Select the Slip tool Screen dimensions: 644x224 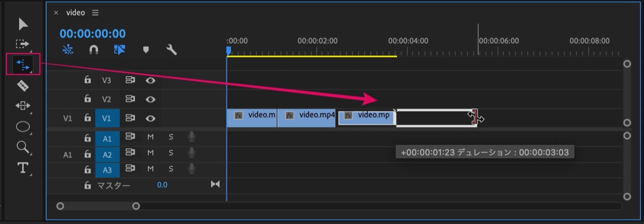click(x=23, y=106)
